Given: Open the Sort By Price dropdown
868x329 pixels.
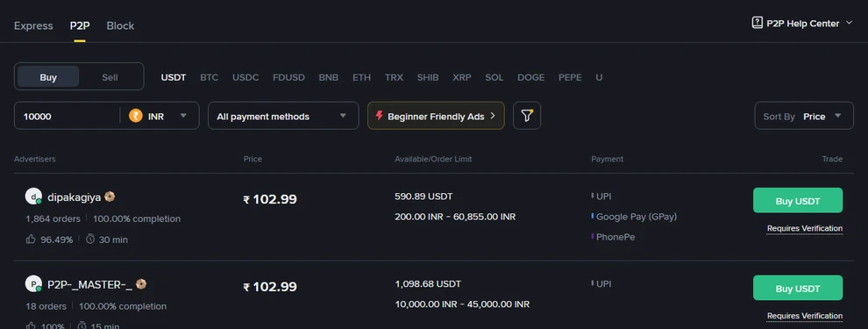Looking at the screenshot, I should (x=804, y=116).
